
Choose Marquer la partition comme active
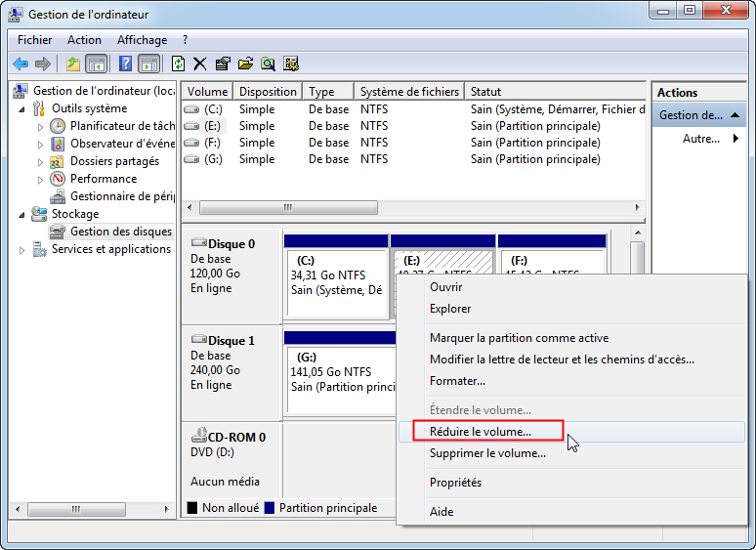571,338
